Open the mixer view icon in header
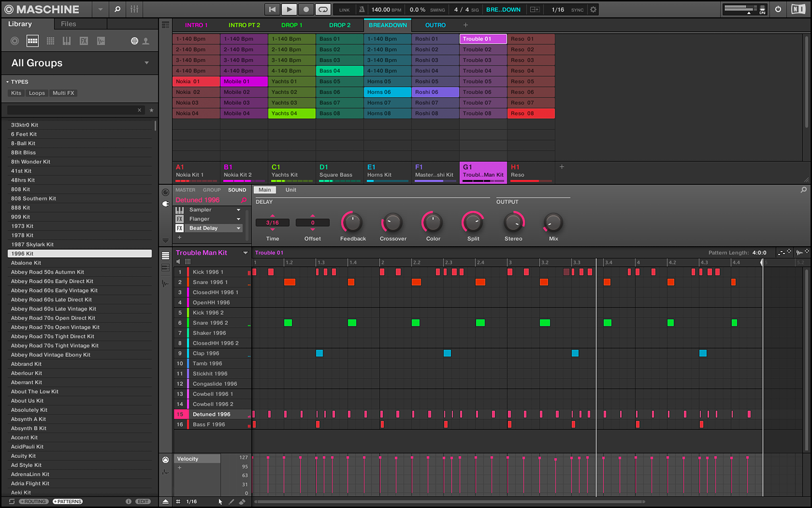The width and height of the screenshot is (812, 508). 134,9
